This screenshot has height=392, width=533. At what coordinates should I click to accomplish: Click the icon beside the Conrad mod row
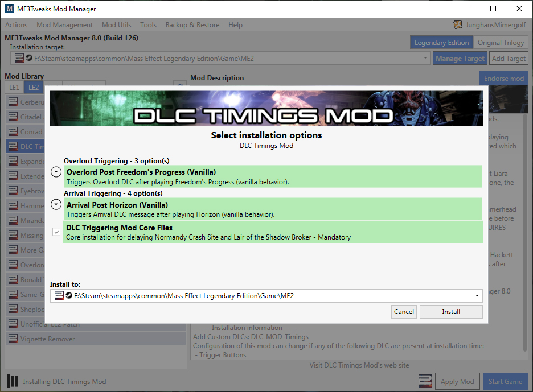pyautogui.click(x=13, y=131)
